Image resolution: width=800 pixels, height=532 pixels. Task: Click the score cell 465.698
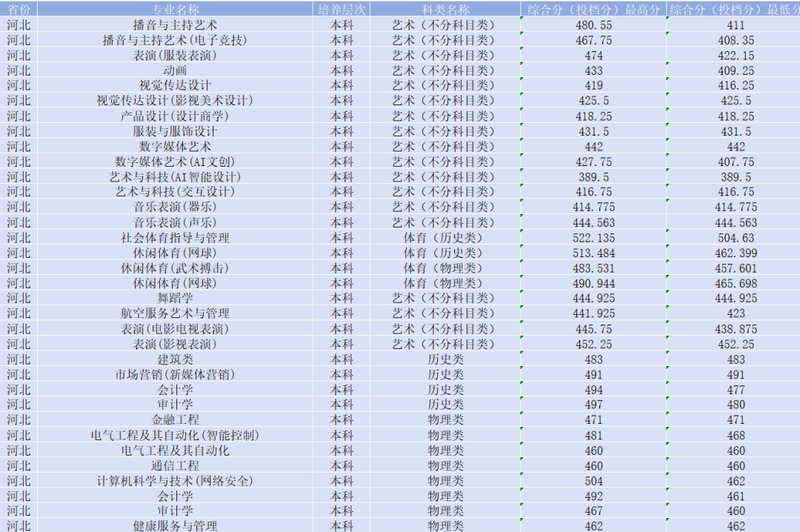coord(736,283)
